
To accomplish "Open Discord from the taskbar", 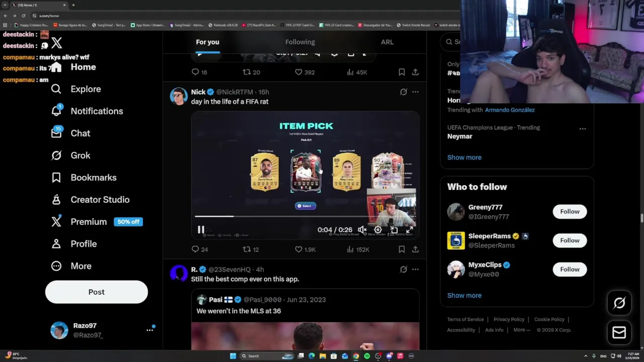I will click(389, 356).
